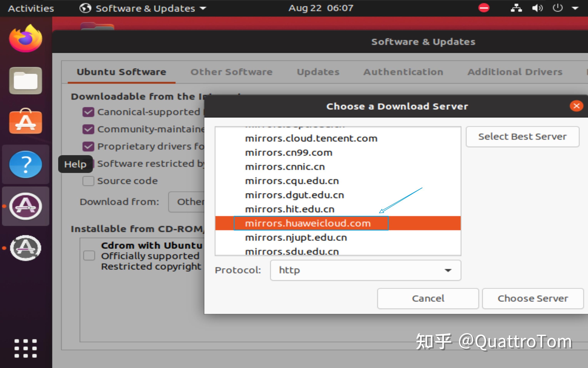Open the Download from dropdown
Screen dimensions: 588x368
pos(186,202)
